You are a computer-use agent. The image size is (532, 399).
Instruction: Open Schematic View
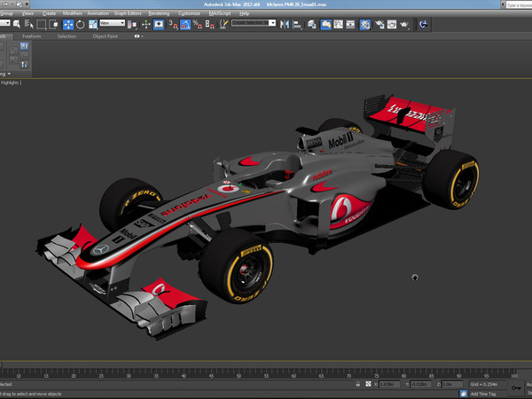(350, 24)
